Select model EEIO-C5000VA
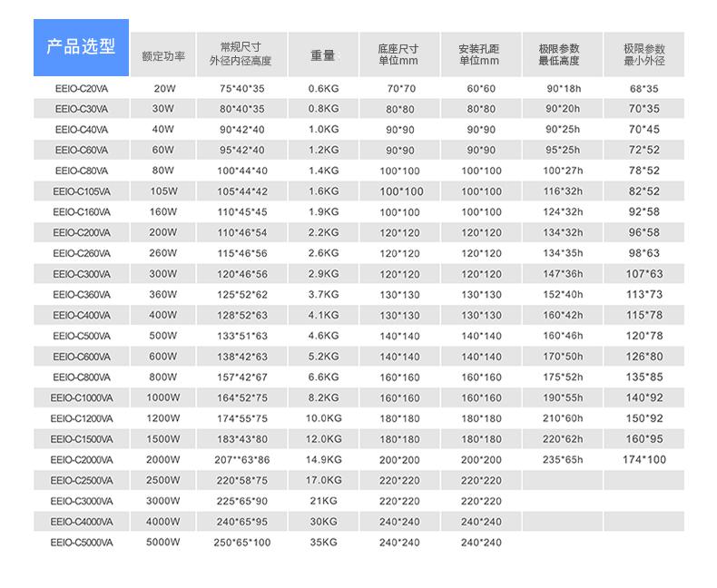The width and height of the screenshot is (717, 588). [x=82, y=543]
